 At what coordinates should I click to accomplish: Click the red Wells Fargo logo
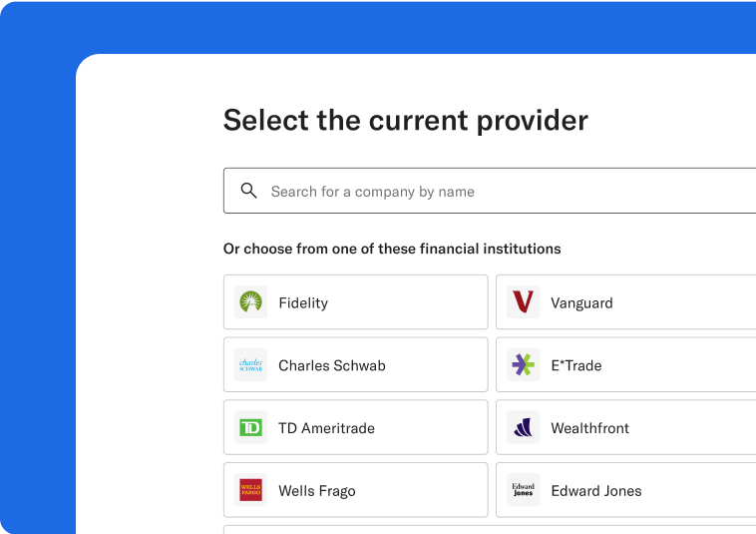250,490
